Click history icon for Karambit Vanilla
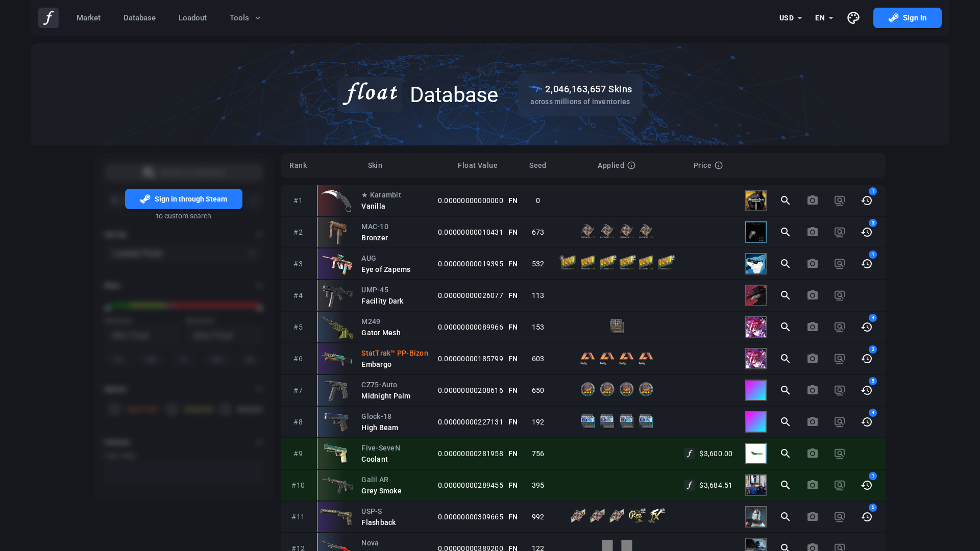This screenshot has width=980, height=551. tap(867, 201)
